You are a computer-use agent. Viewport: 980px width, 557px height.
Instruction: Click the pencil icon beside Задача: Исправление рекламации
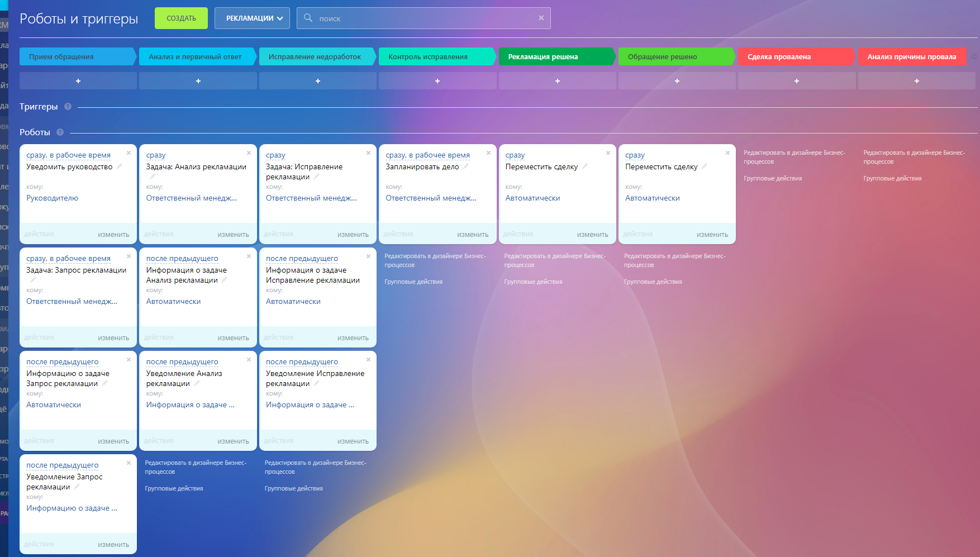tap(316, 177)
